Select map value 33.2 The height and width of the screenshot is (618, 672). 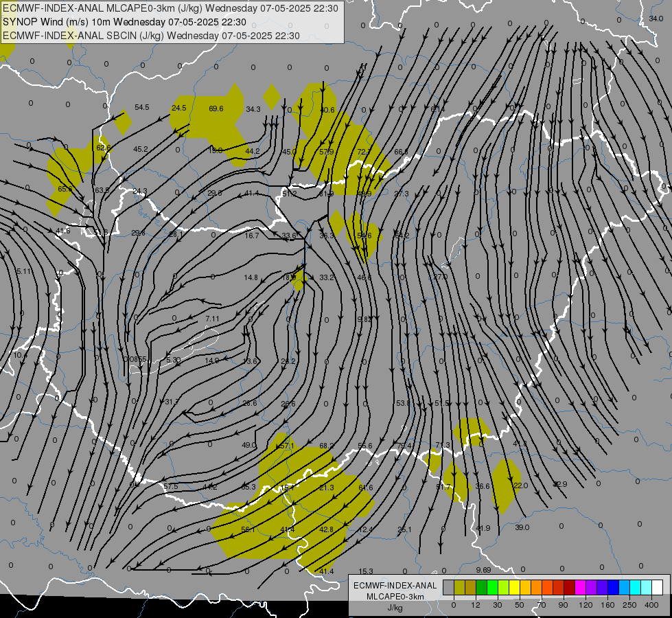[x=327, y=277]
